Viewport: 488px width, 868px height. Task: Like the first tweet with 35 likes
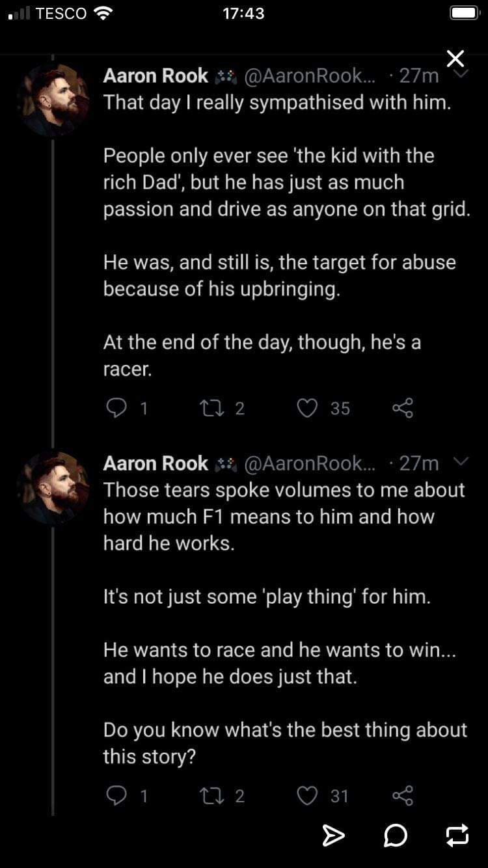coord(307,408)
